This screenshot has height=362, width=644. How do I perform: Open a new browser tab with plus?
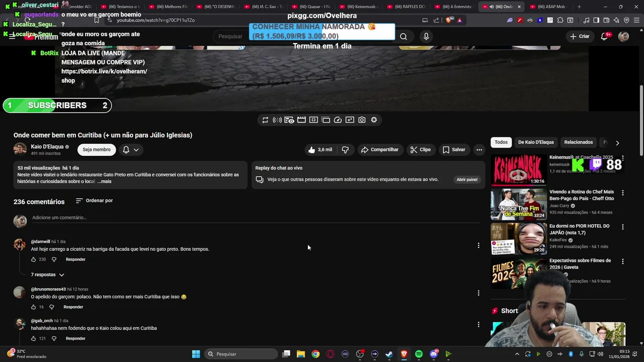coord(579,7)
